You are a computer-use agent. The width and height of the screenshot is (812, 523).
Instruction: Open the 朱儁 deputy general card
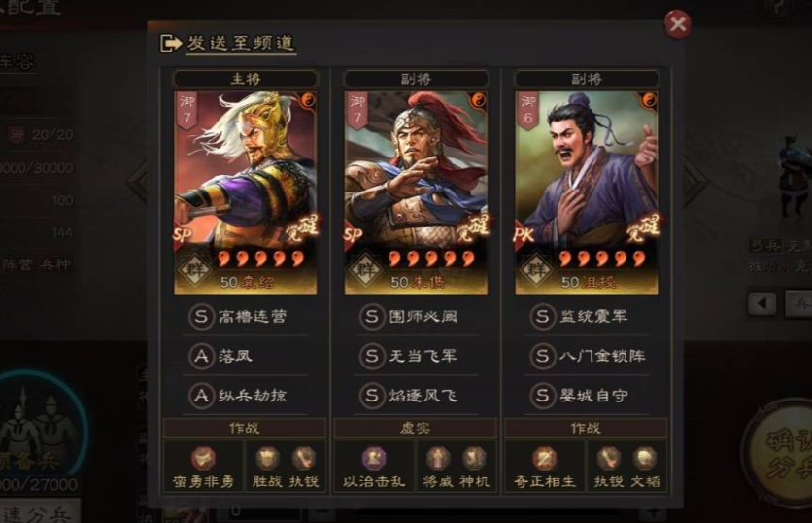pyautogui.click(x=416, y=192)
